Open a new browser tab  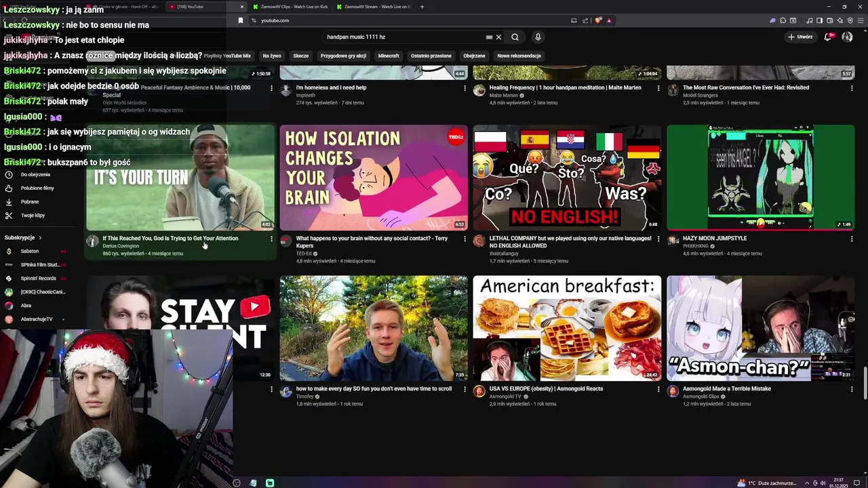click(x=422, y=7)
